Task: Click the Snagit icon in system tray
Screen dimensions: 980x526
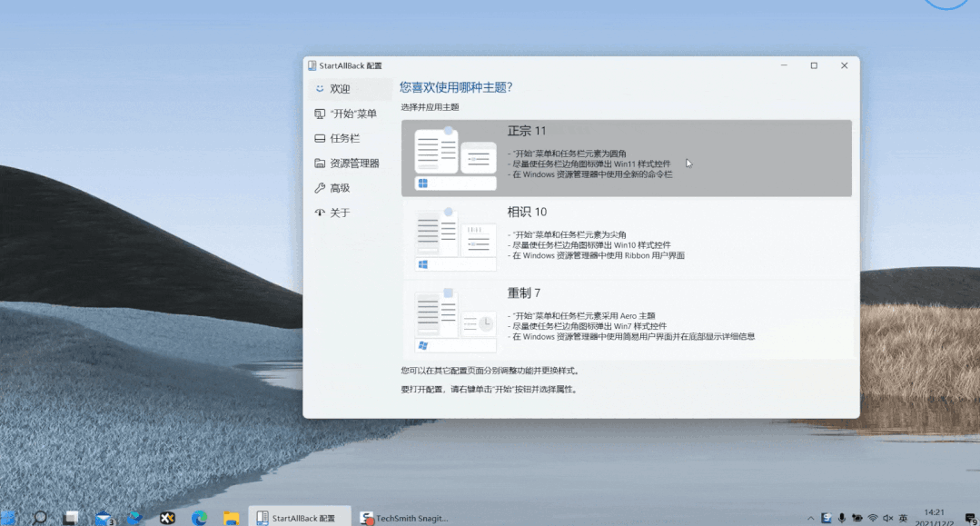Action: pos(827,516)
